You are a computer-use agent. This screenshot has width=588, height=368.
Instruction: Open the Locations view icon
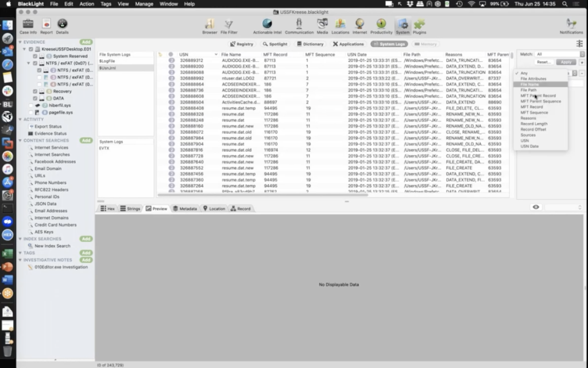point(340,24)
